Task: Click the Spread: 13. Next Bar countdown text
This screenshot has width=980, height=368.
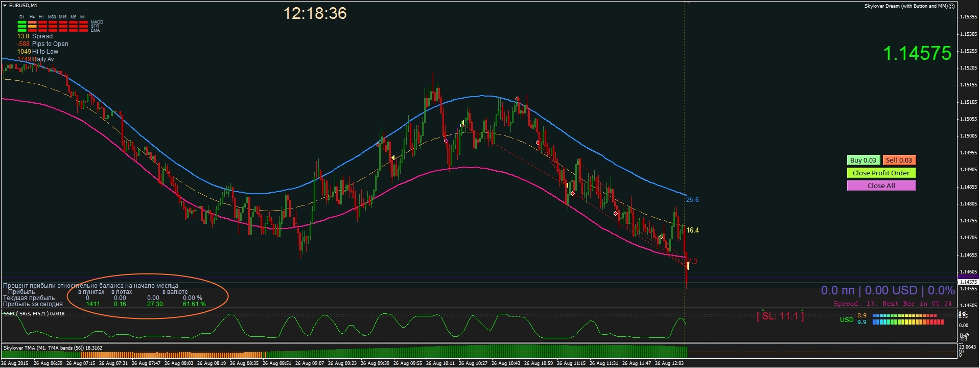Action: tap(893, 304)
